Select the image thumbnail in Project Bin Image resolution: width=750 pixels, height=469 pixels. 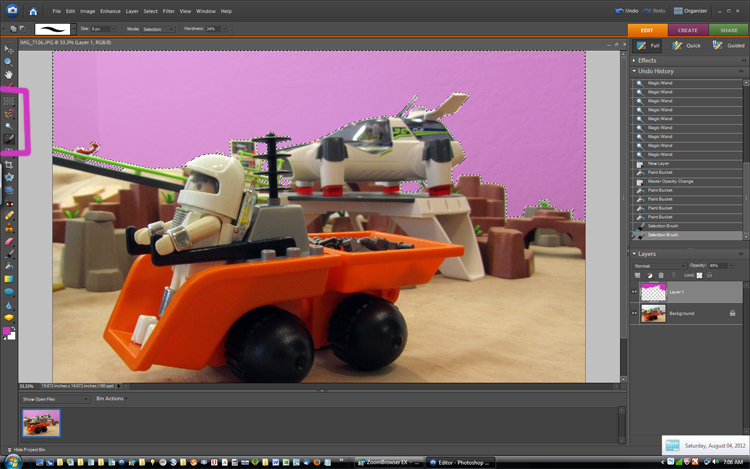(41, 423)
